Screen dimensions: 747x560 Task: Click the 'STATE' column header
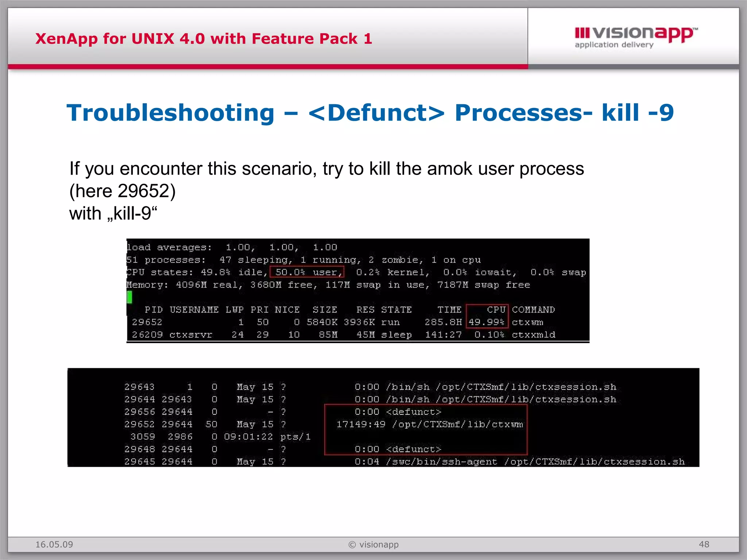point(396,310)
